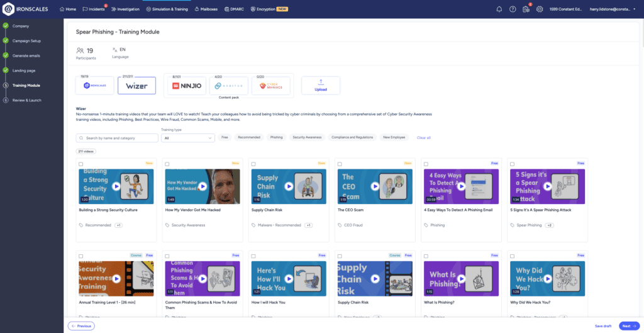Image resolution: width=644 pixels, height=333 pixels.
Task: Check 4 Easy Ways To Detect checkbox
Action: pos(426,164)
